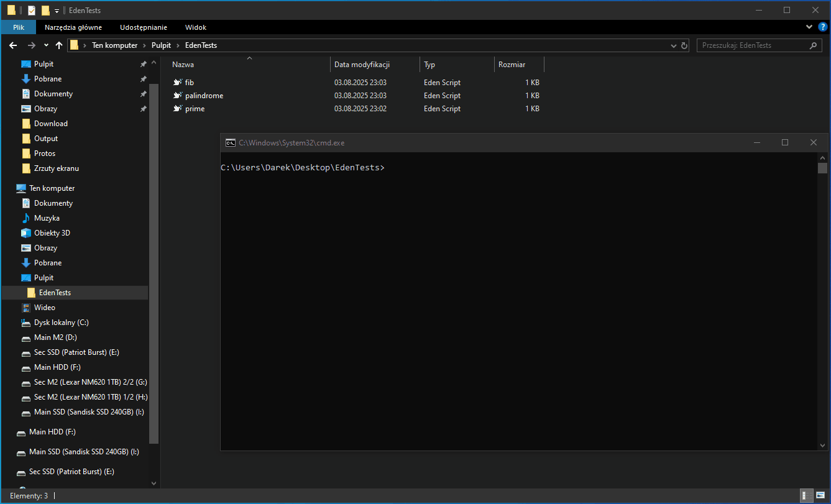Open the Udostępnianie ribbon tab
The height and width of the screenshot is (504, 831).
(144, 27)
